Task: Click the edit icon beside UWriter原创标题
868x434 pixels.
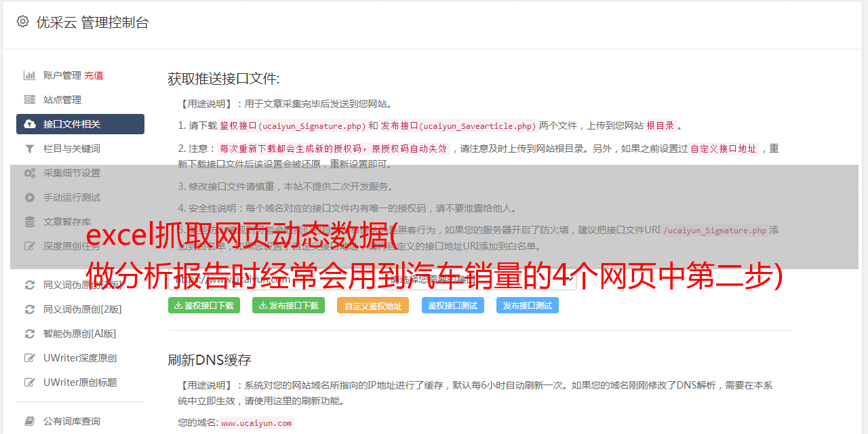Action: pos(30,382)
